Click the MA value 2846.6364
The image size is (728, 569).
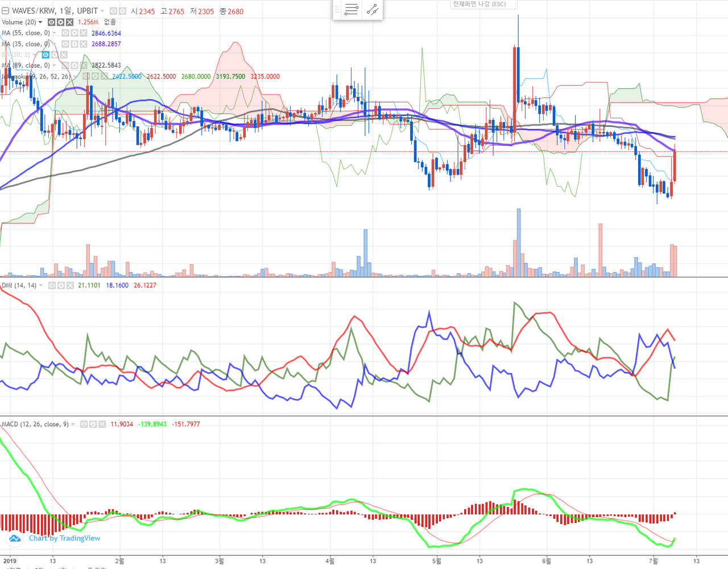[106, 33]
